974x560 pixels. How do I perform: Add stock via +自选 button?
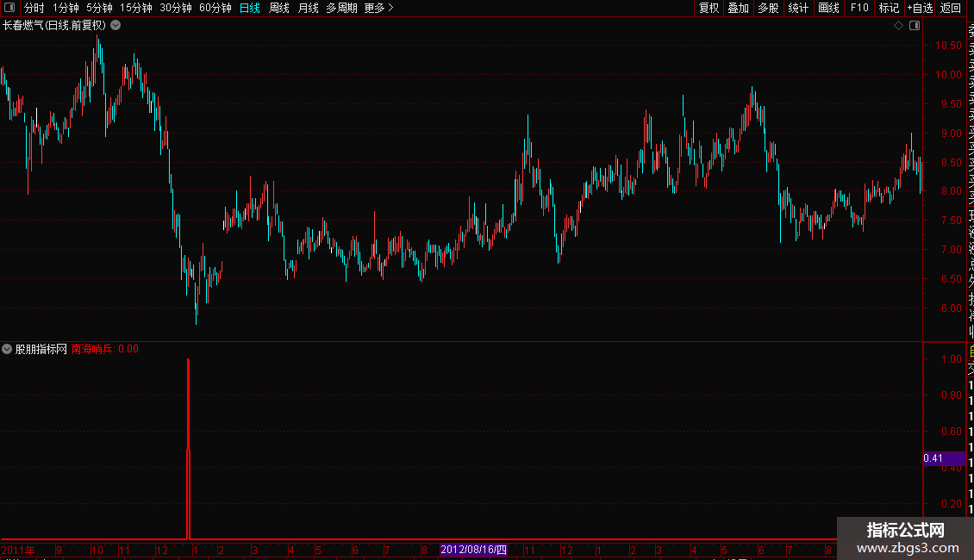[920, 8]
